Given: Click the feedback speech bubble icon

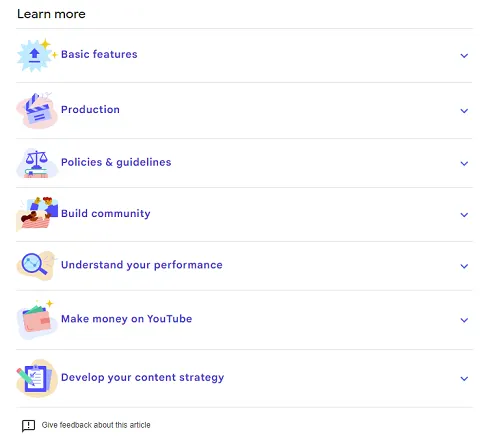Looking at the screenshot, I should pos(28,426).
